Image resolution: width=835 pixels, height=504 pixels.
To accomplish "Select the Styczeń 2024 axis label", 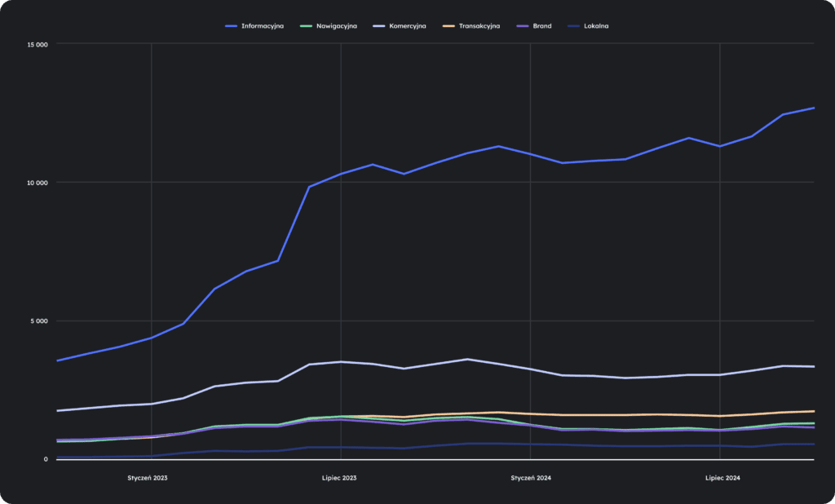I will [x=531, y=478].
